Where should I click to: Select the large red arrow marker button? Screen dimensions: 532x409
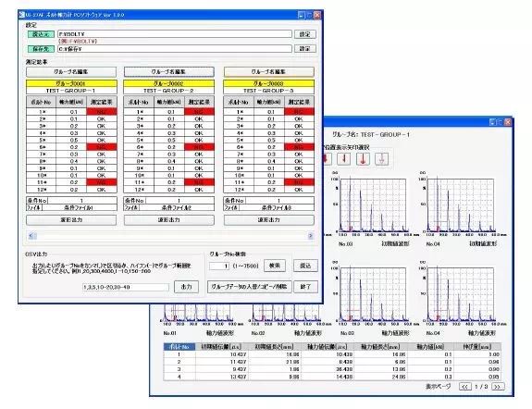coord(363,159)
